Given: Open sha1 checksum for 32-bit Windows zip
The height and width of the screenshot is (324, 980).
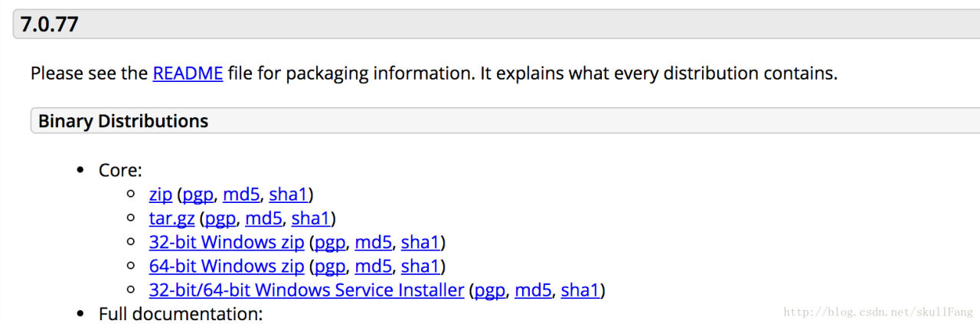Looking at the screenshot, I should click(420, 243).
